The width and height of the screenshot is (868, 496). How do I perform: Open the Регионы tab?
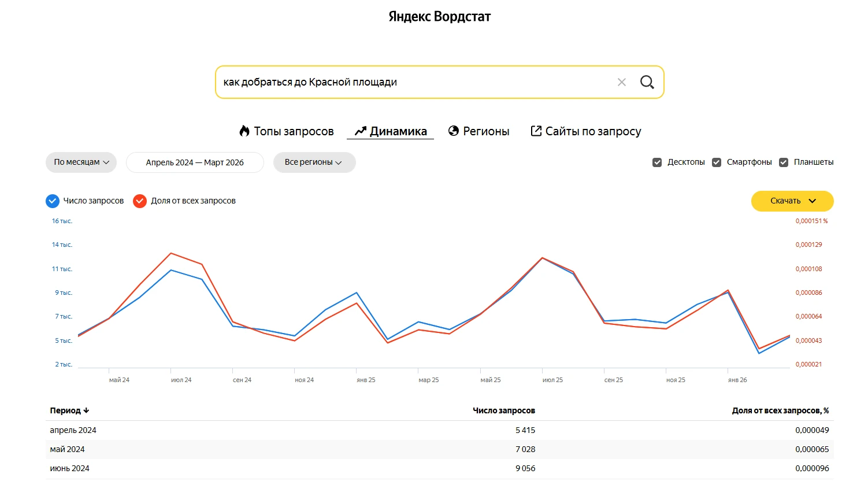[x=485, y=131]
